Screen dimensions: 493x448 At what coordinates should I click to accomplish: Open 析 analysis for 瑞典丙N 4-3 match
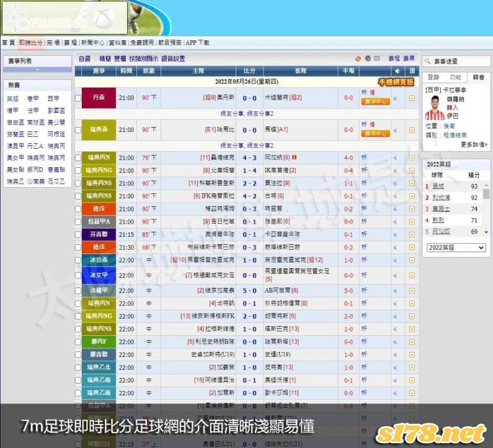(364, 157)
